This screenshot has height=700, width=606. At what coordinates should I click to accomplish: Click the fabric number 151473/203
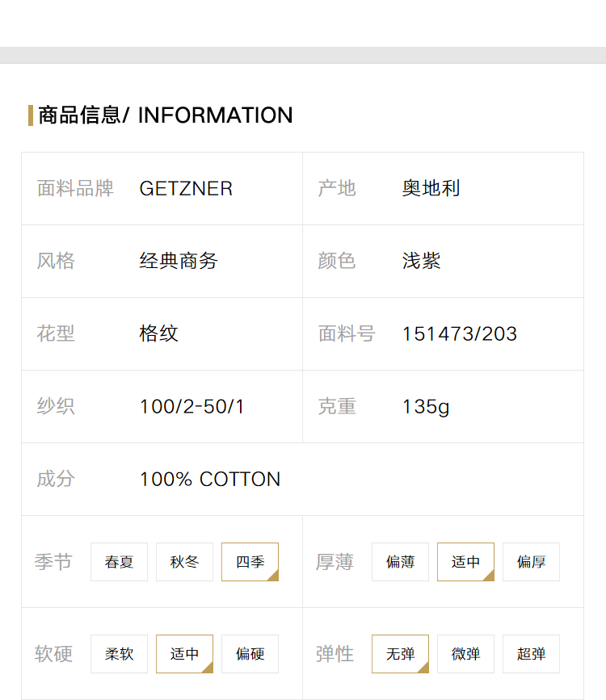point(460,334)
